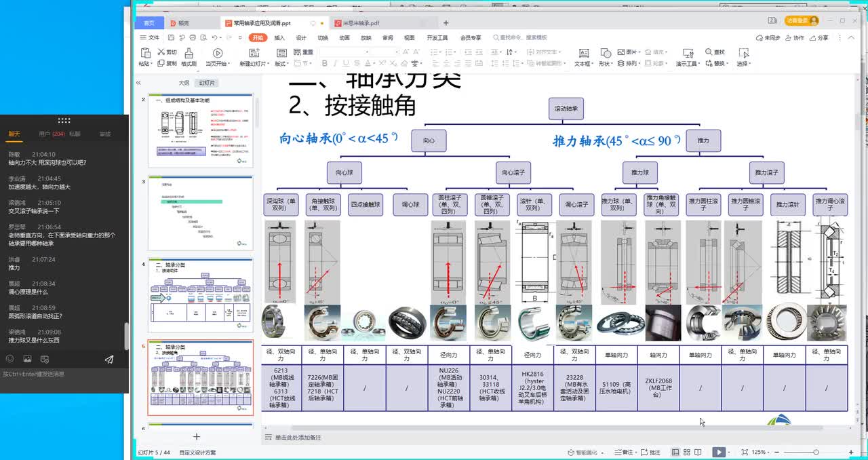Click the Comments (批注) status bar button

click(651, 452)
